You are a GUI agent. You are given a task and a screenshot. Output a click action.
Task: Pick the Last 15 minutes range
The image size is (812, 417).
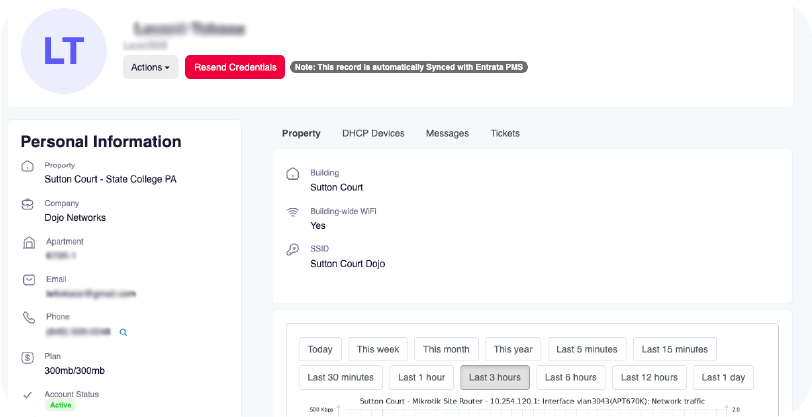tap(675, 349)
